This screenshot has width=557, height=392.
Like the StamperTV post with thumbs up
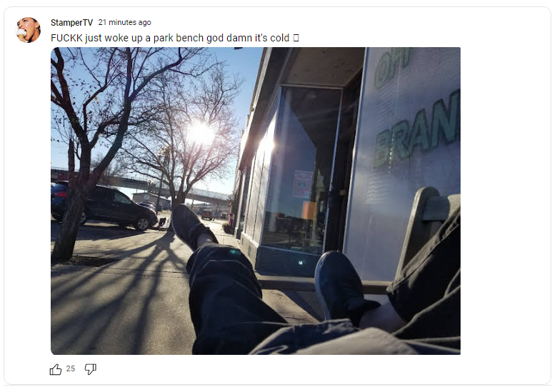[x=56, y=369]
